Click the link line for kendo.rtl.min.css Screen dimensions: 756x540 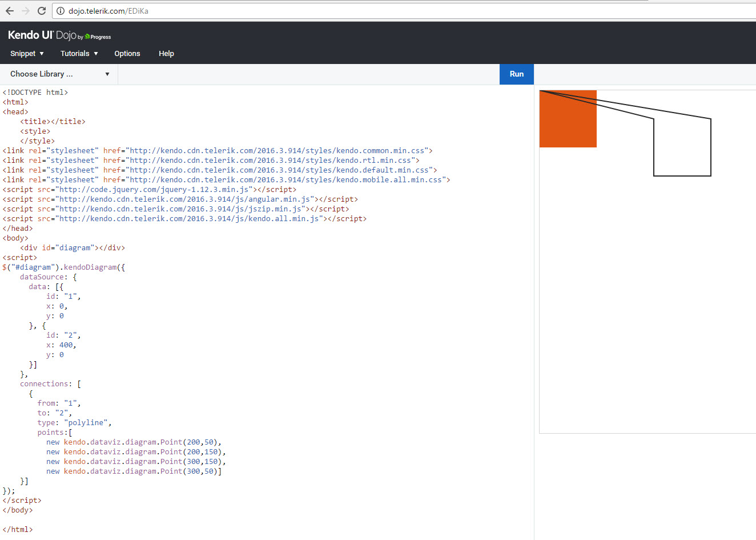[211, 161]
